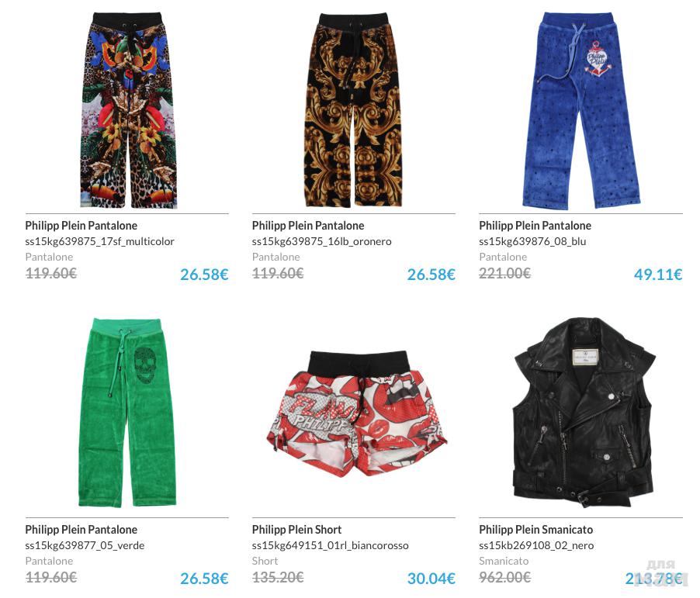Select product code ss15kg649151_01rl_biancorosso
This screenshot has width=700, height=598.
(x=330, y=545)
